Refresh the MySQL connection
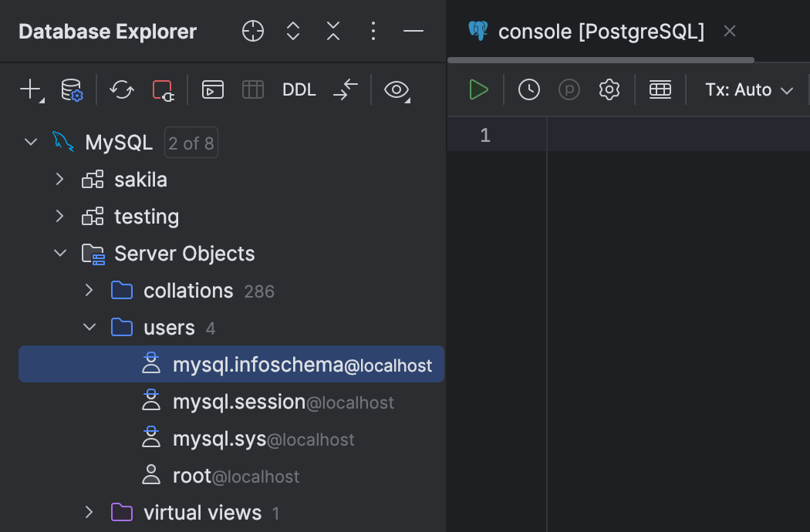 coord(121,89)
